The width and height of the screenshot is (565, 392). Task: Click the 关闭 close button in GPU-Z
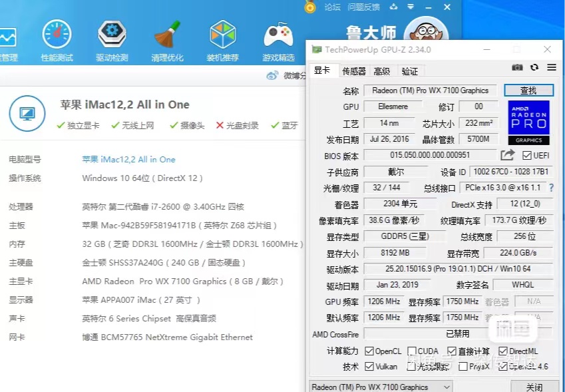click(534, 387)
